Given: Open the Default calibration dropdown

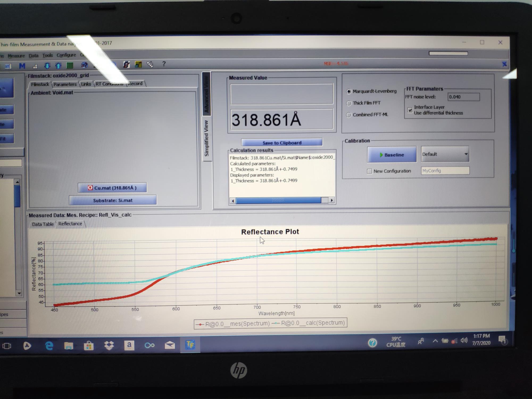Looking at the screenshot, I should click(x=445, y=154).
